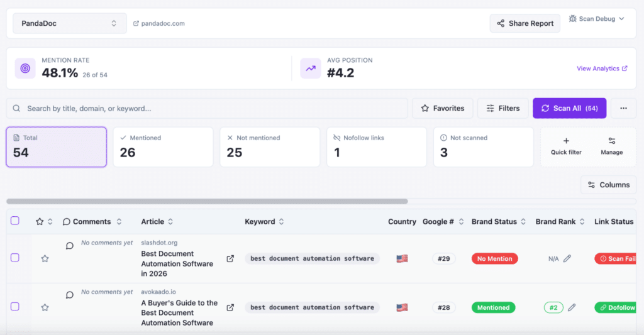Click the mention rate target icon
The width and height of the screenshot is (644, 335).
pos(25,68)
